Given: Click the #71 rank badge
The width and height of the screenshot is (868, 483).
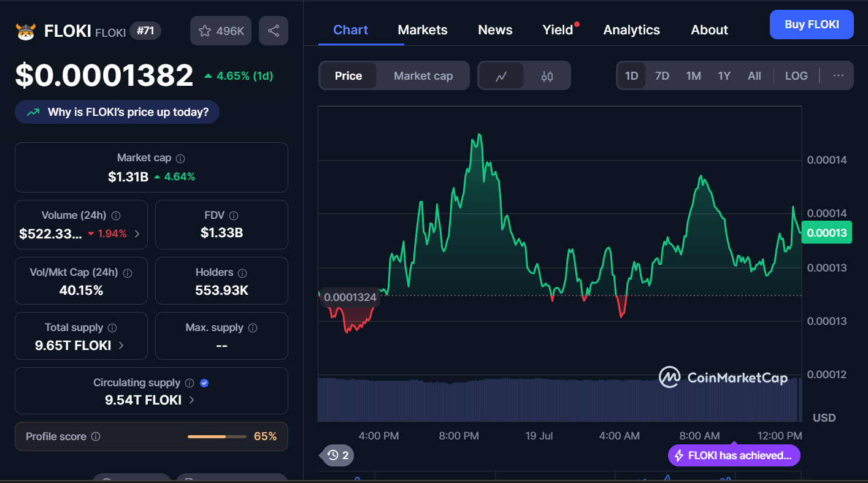Looking at the screenshot, I should pos(145,31).
